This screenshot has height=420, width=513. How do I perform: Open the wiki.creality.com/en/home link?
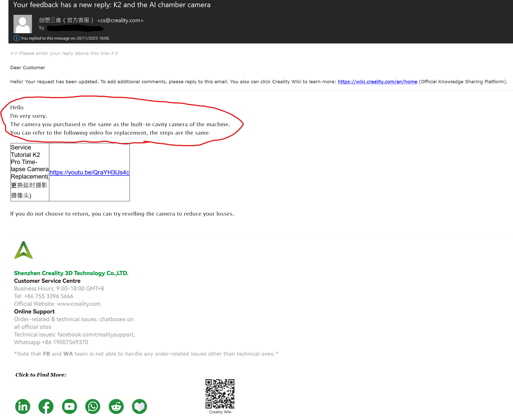pyautogui.click(x=377, y=82)
